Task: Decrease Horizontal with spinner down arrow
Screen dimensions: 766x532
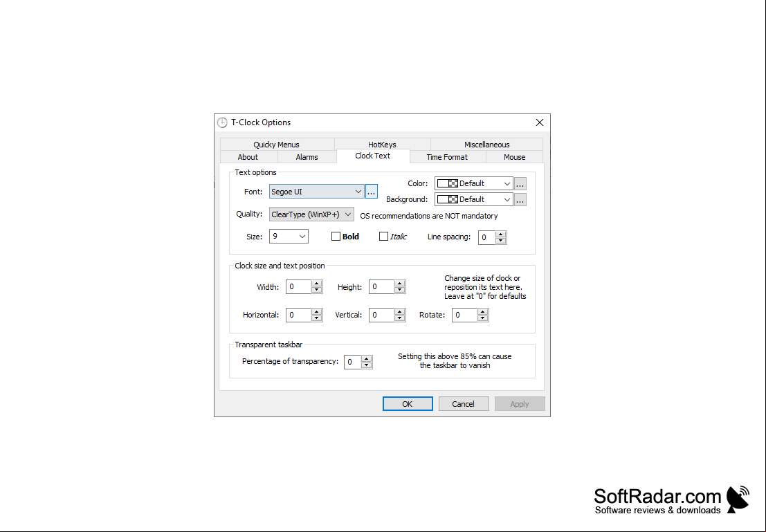Action: (316, 318)
